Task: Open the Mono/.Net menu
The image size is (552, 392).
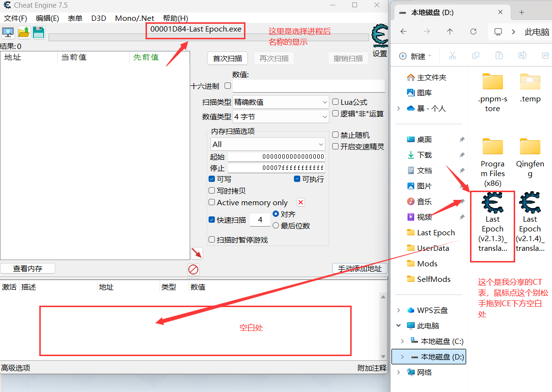Action: [134, 18]
